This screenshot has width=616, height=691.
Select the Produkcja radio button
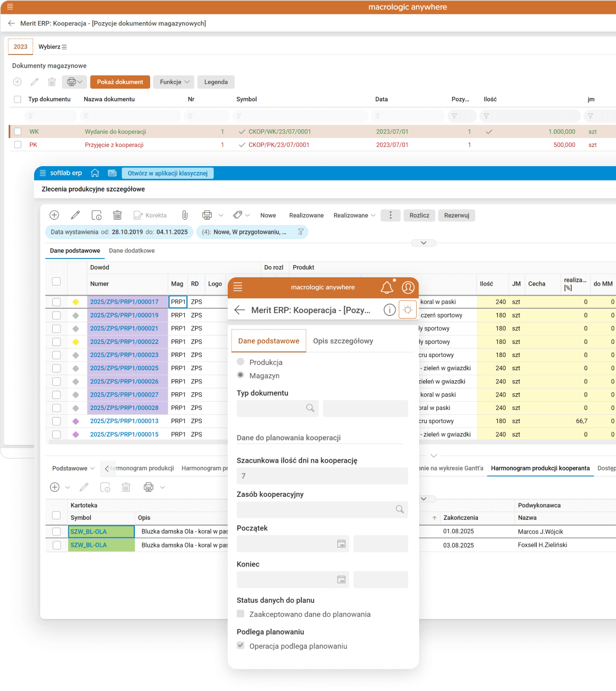click(x=240, y=362)
